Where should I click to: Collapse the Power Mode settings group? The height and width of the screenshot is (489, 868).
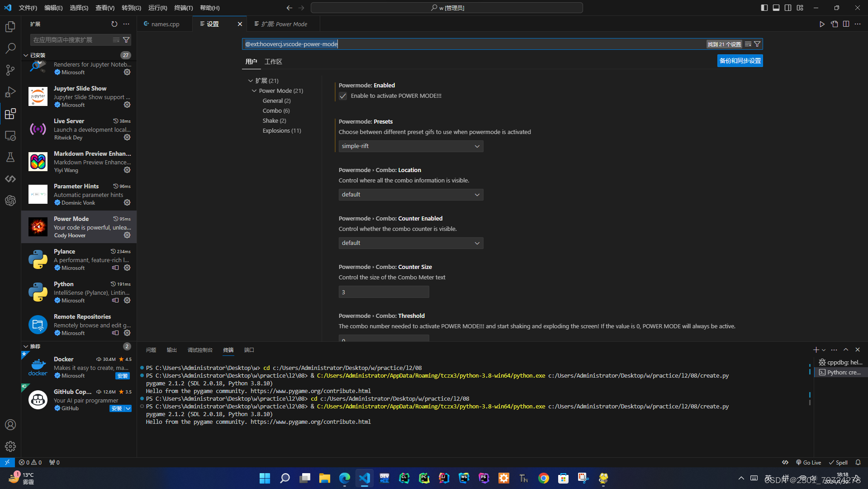254,91
